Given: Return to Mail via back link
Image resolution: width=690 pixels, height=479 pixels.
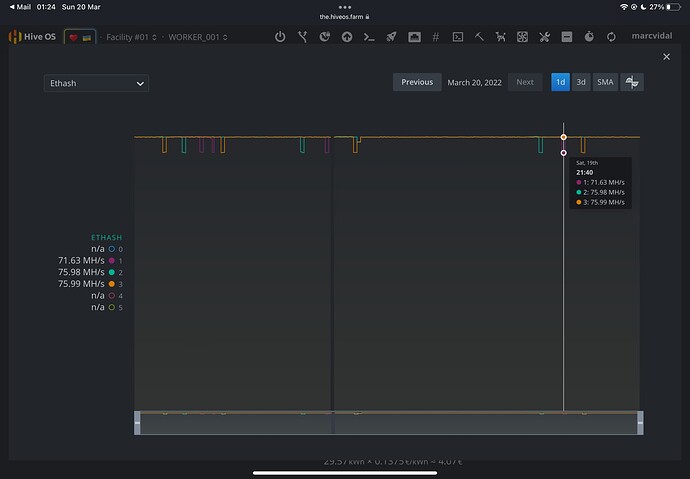Looking at the screenshot, I should click(x=20, y=7).
